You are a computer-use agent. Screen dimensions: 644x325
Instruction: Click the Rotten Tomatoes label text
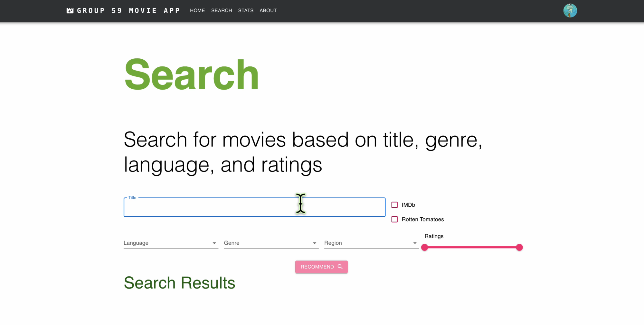pos(422,219)
